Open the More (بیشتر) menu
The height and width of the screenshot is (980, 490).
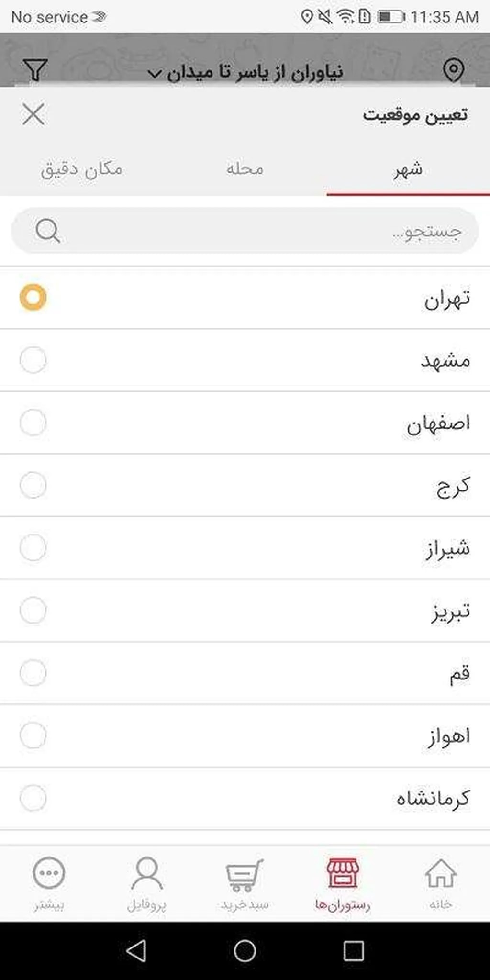[49, 883]
